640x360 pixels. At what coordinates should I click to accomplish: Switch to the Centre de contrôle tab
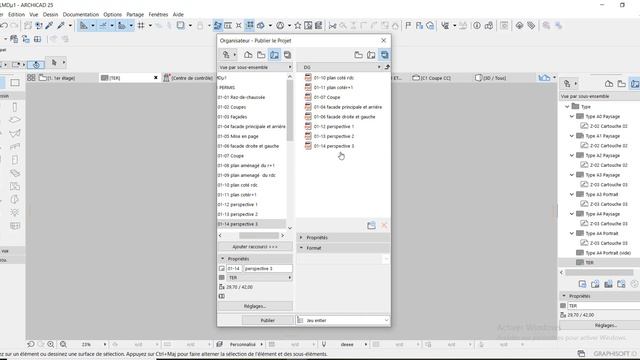point(189,78)
